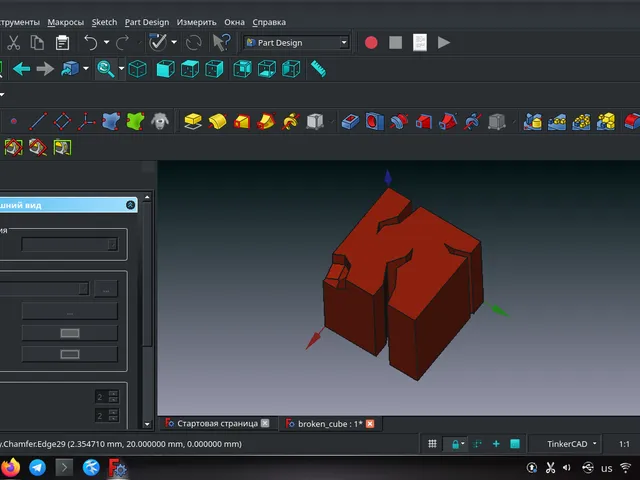Open the macros list document icon
640x480 pixels.
click(x=420, y=42)
